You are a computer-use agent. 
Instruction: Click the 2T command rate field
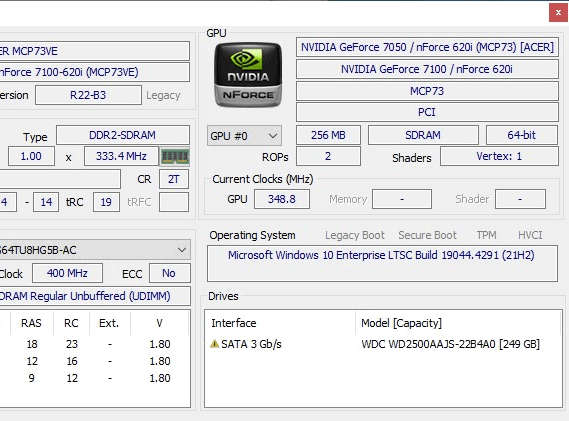click(174, 179)
